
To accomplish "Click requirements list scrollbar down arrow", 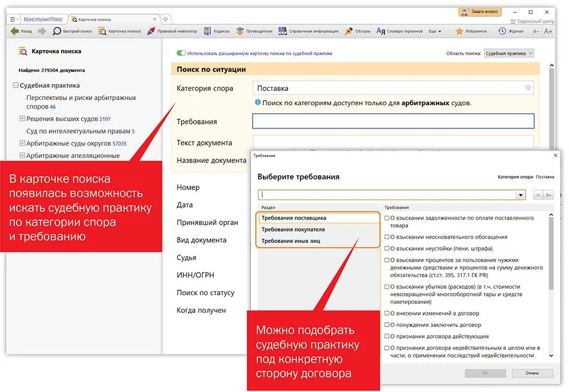I will tap(551, 356).
